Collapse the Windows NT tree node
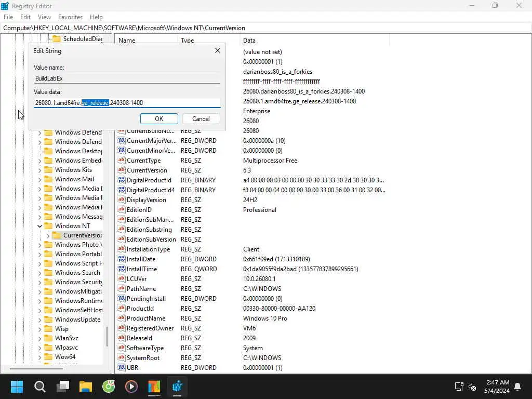This screenshot has width=532, height=399. pyautogui.click(x=39, y=226)
